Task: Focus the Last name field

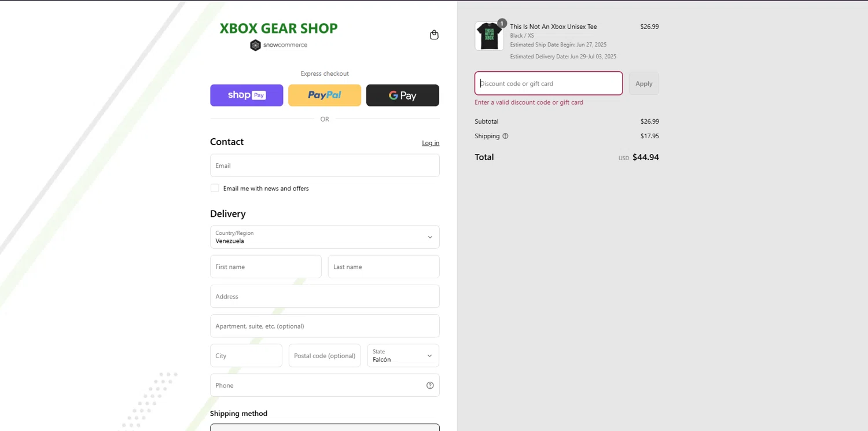Action: (x=384, y=267)
